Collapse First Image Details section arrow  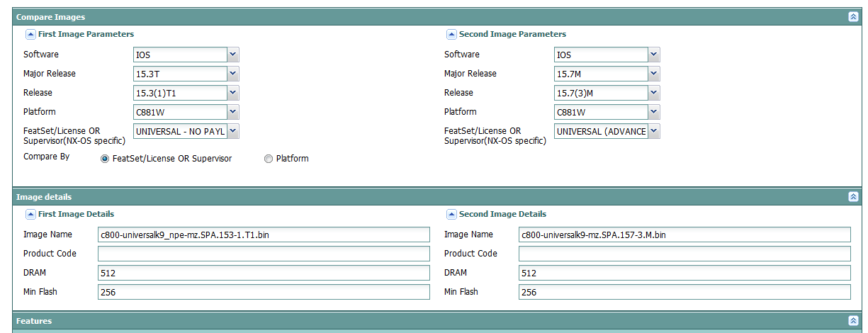pyautogui.click(x=30, y=214)
